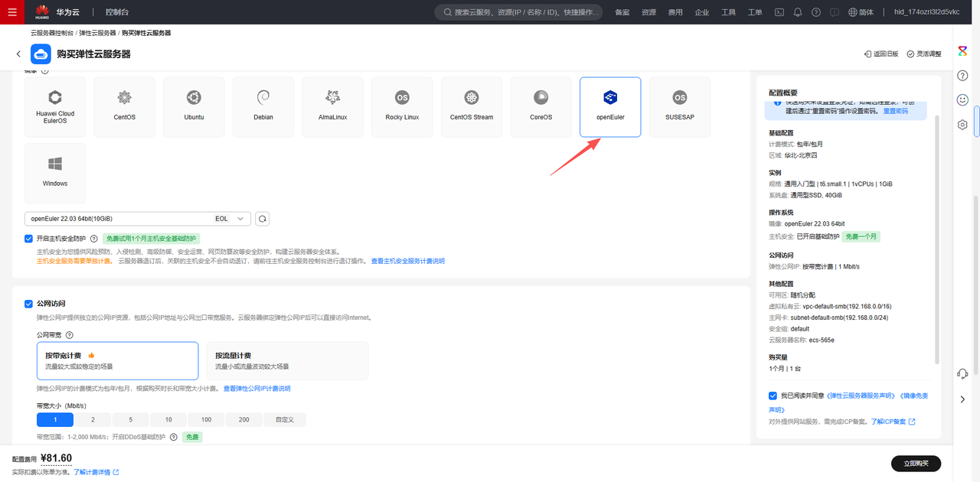Expand the right sidebar arrow

coord(963,399)
